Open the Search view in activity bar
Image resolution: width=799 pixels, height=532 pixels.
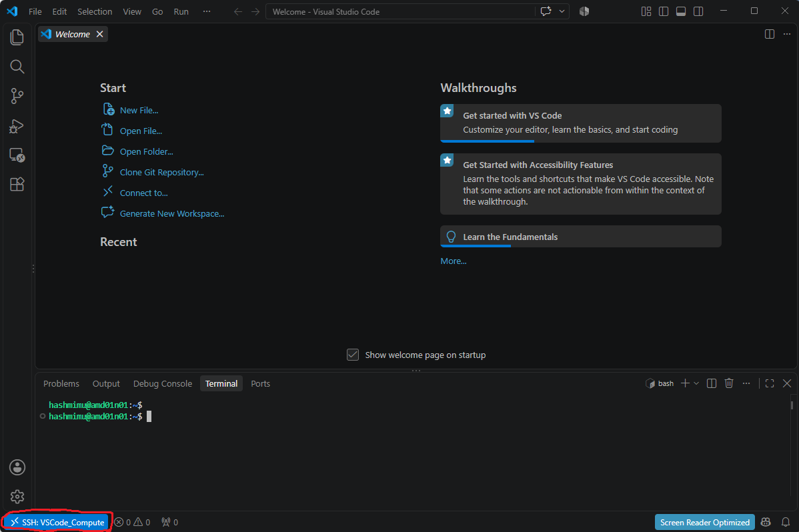[17, 66]
